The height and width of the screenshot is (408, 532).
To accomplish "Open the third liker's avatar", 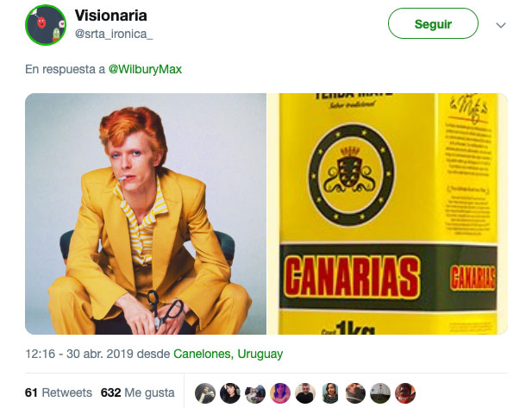I will point(255,393).
